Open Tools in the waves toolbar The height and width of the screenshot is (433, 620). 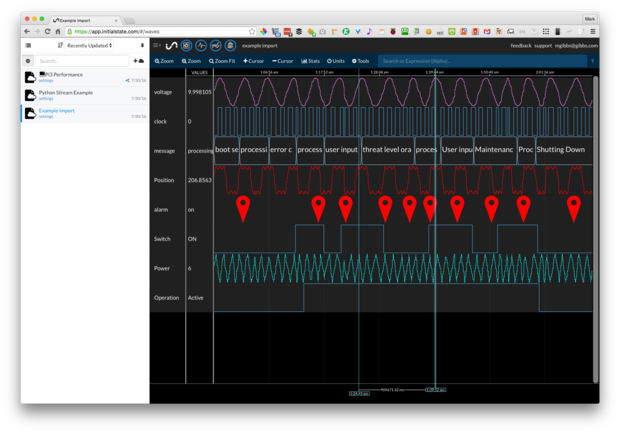[x=361, y=61]
